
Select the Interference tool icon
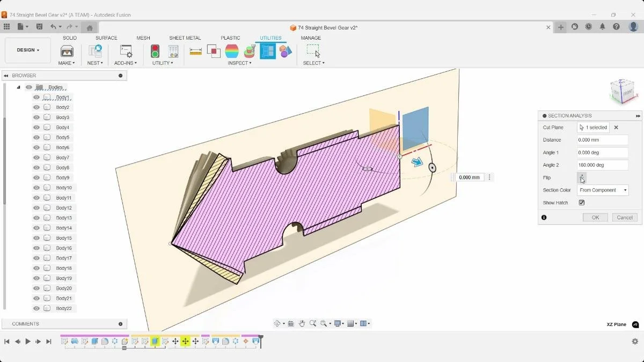214,51
